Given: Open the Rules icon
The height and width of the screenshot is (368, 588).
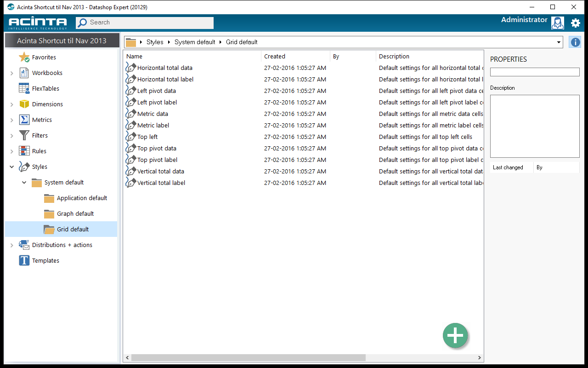Looking at the screenshot, I should pyautogui.click(x=24, y=151).
